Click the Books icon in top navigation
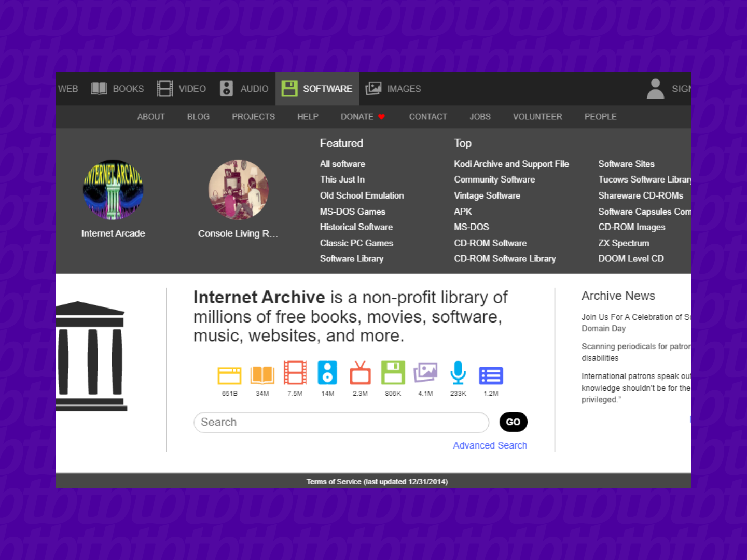This screenshot has width=747, height=560. point(99,89)
